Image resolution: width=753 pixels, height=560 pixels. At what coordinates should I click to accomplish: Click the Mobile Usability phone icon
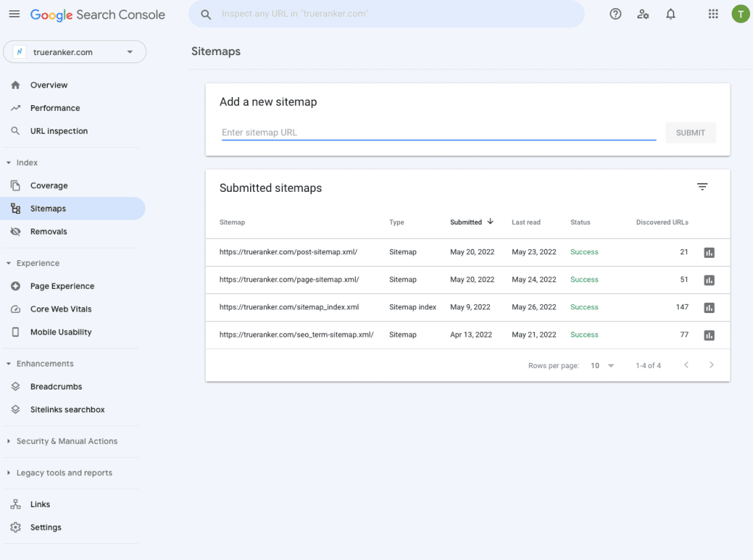pyautogui.click(x=15, y=332)
